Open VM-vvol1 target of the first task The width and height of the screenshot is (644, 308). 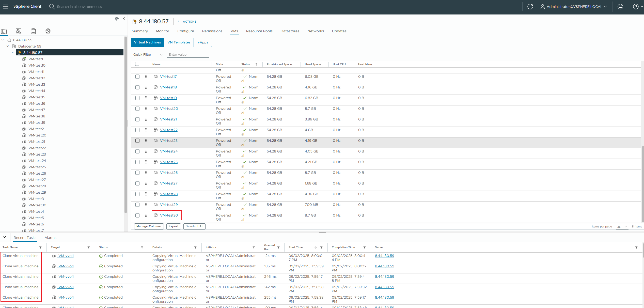66,256
